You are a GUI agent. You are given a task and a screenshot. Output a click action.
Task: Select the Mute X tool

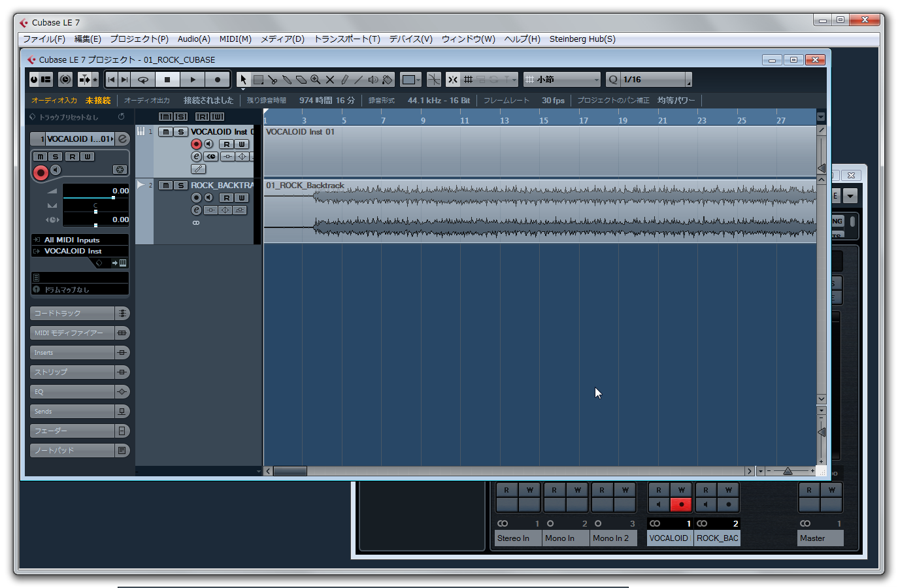[x=330, y=80]
